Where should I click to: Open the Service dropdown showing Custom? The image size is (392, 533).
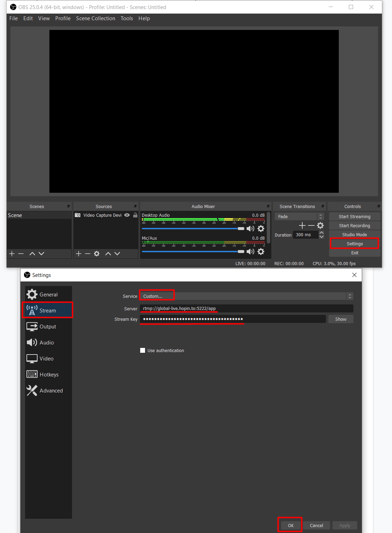tap(246, 296)
